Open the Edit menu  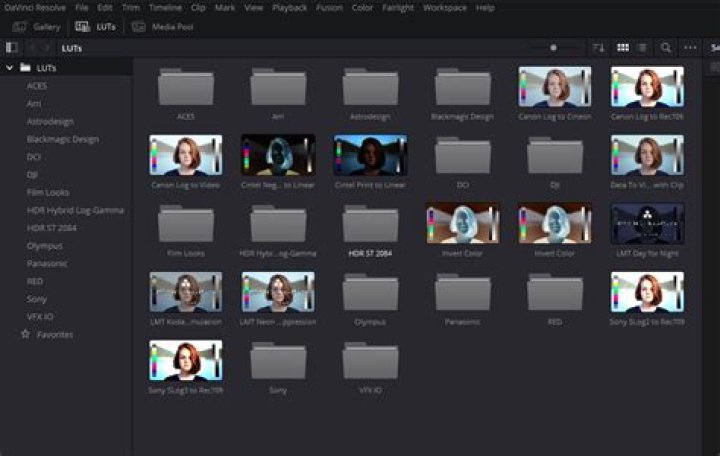pos(105,8)
